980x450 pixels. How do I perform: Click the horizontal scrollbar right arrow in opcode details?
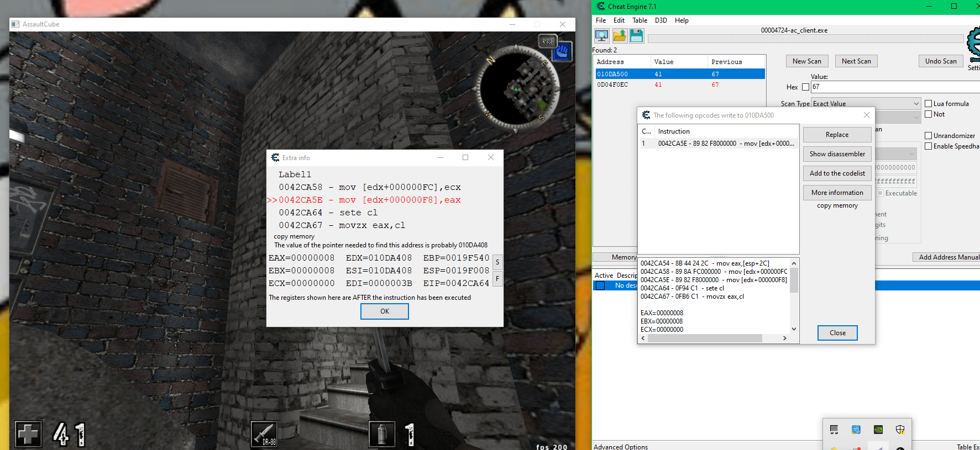(x=785, y=338)
